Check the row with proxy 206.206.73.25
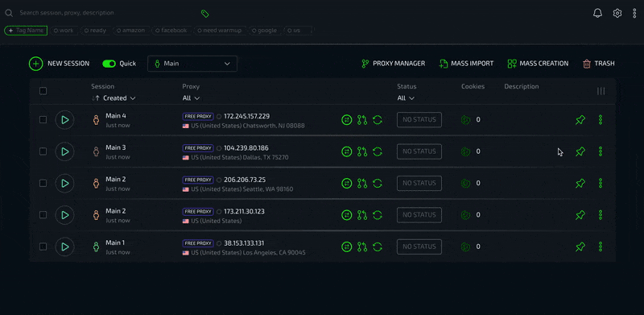Screen dimensions: 644x315 tap(43, 183)
